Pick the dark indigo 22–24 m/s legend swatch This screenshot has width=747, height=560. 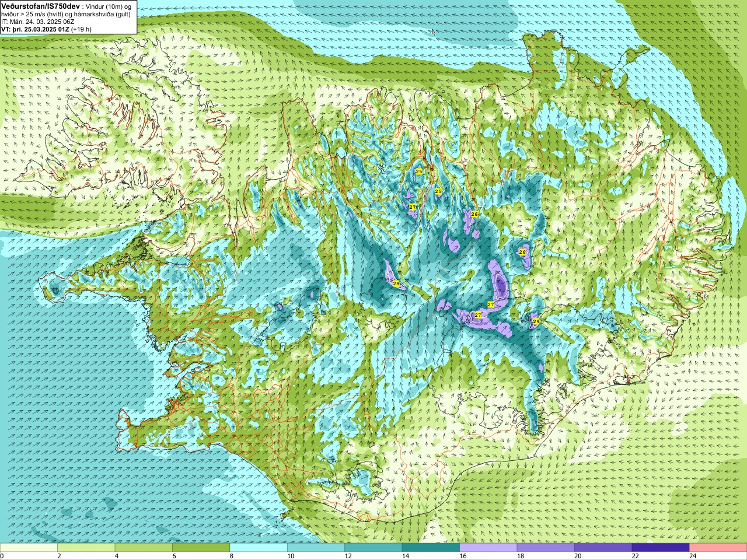pyautogui.click(x=661, y=547)
